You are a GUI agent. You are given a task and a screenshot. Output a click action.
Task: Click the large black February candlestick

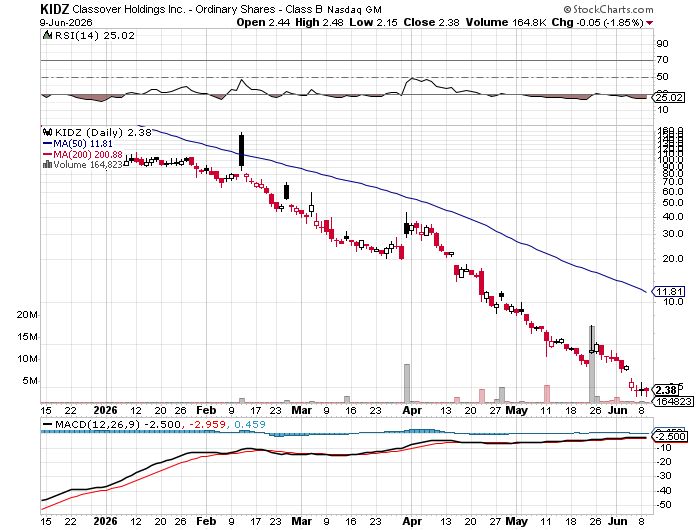click(x=242, y=150)
